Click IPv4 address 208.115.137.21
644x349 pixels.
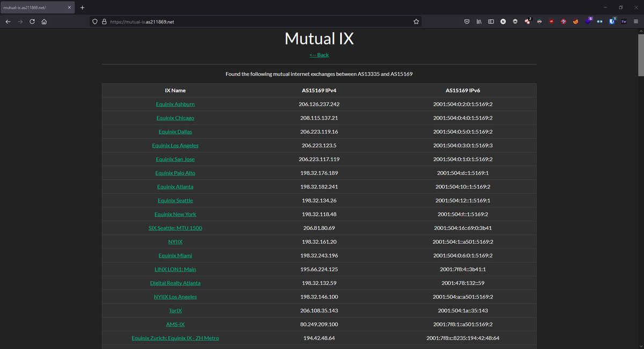point(319,118)
